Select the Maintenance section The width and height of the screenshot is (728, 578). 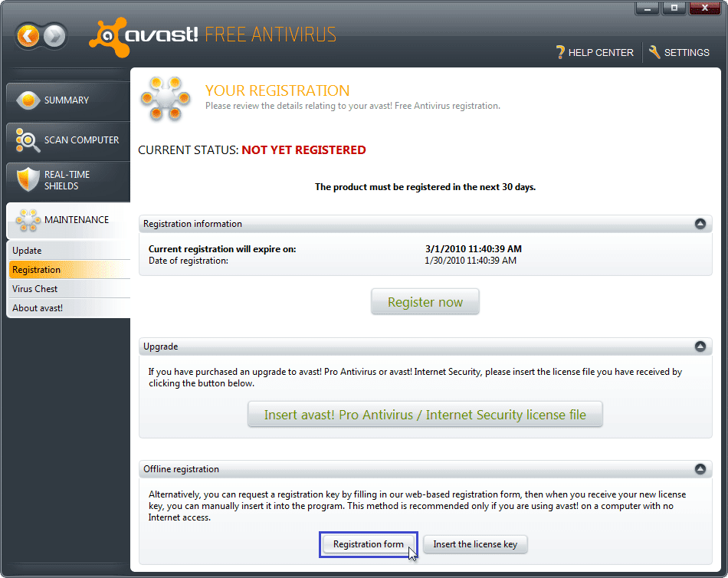pos(68,220)
